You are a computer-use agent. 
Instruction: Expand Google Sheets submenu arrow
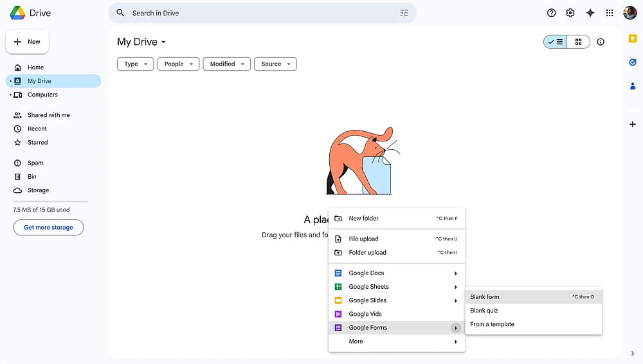455,287
